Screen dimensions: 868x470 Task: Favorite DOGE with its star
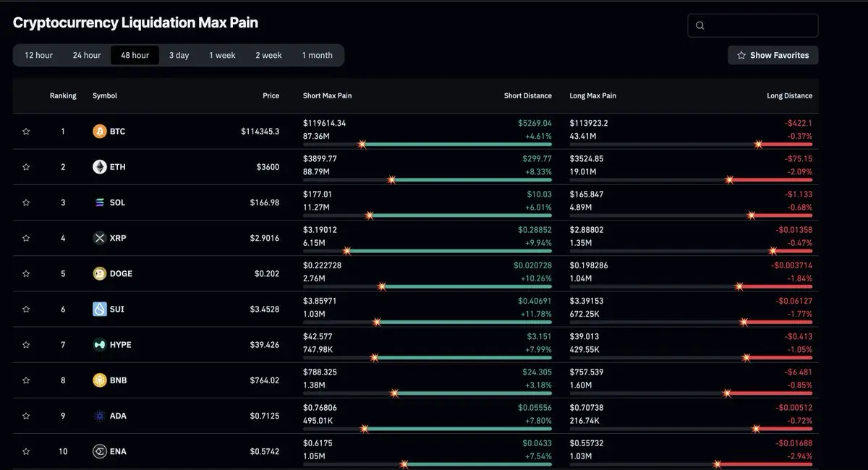coord(26,273)
